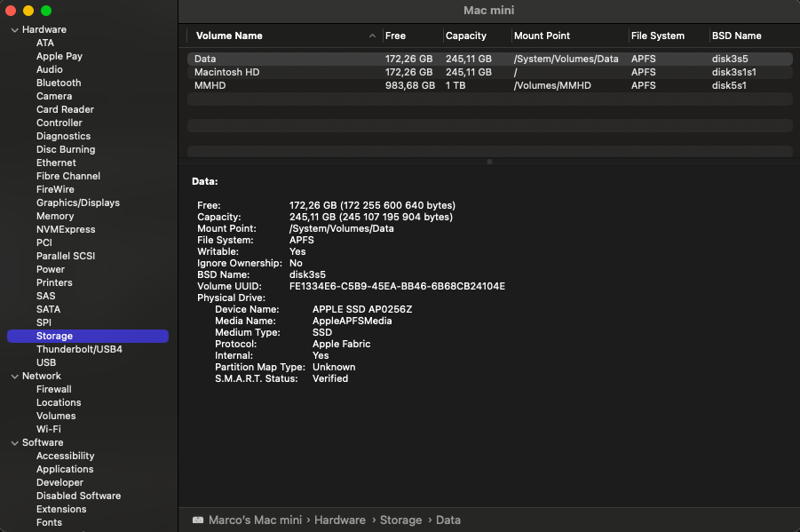
Task: Sort by the Capacity column header
Action: coord(466,36)
